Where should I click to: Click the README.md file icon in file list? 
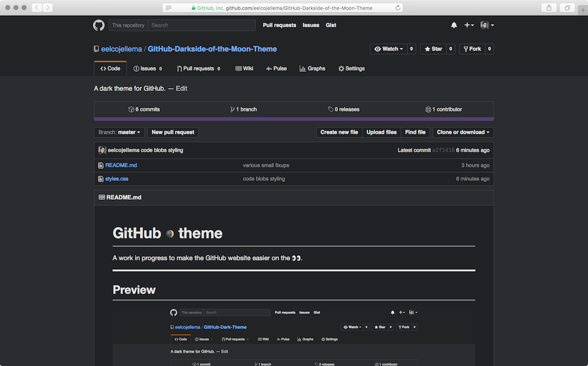pos(101,166)
